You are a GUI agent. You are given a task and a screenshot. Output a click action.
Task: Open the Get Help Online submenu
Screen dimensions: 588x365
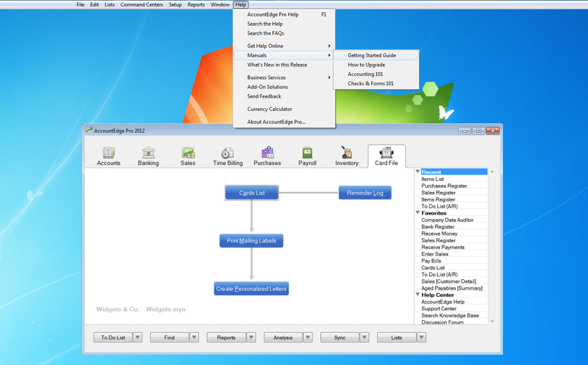tap(284, 46)
